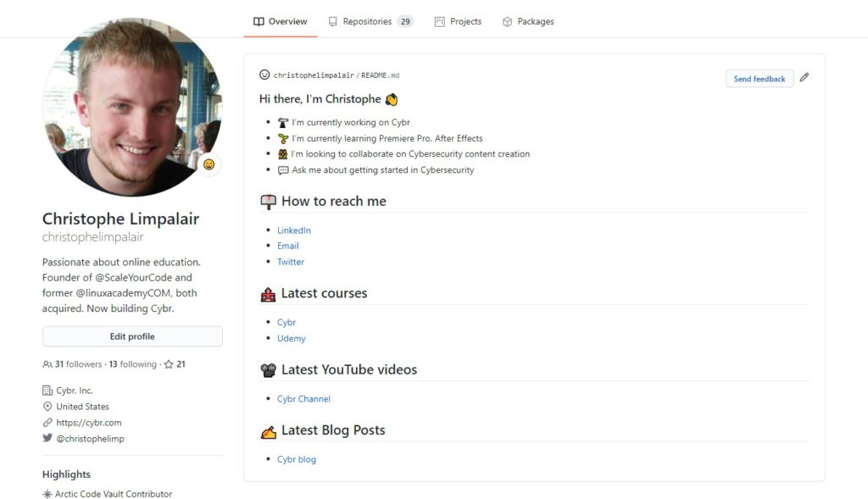Open the LinkedIn link
Image resolution: width=868 pixels, height=499 pixels.
[x=294, y=230]
